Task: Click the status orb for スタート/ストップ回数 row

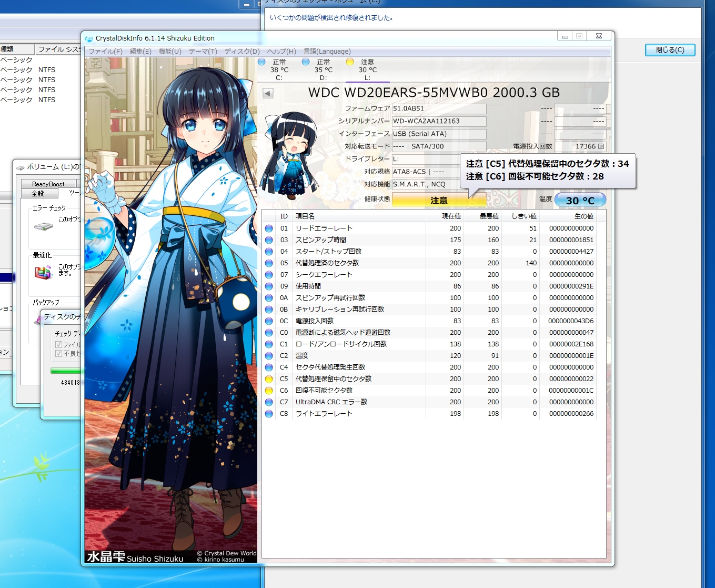Action: pos(269,252)
